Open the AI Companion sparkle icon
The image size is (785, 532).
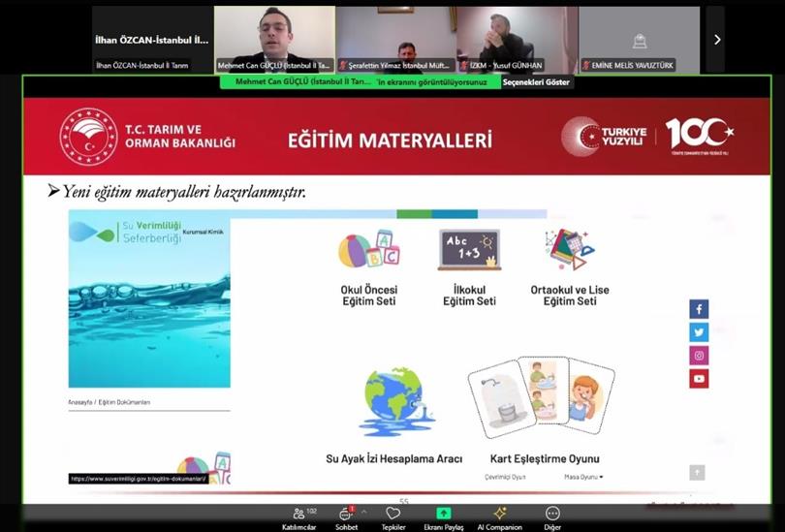(x=499, y=514)
